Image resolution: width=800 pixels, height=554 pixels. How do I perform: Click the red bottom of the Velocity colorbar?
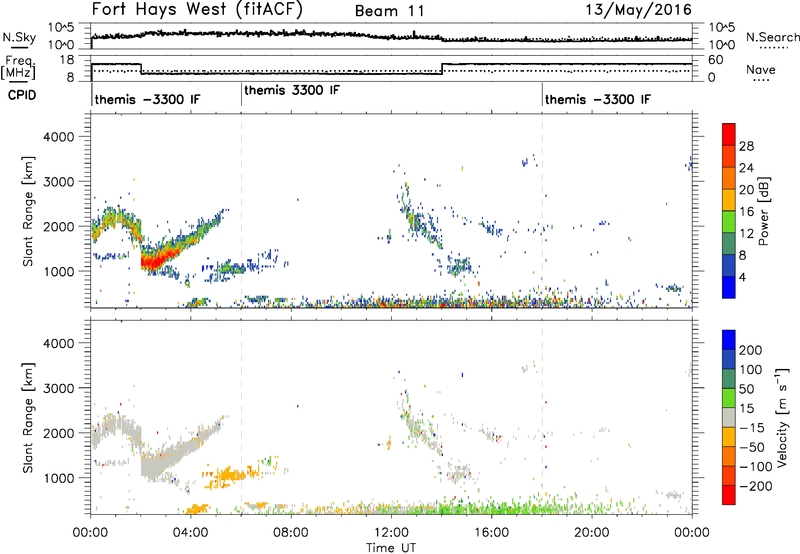coord(729,495)
